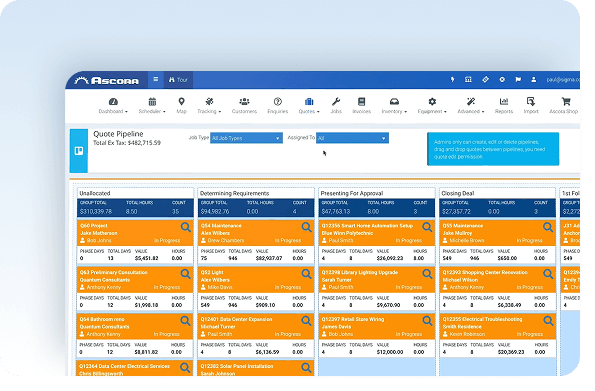
Task: Go to Reports
Action: tap(504, 106)
